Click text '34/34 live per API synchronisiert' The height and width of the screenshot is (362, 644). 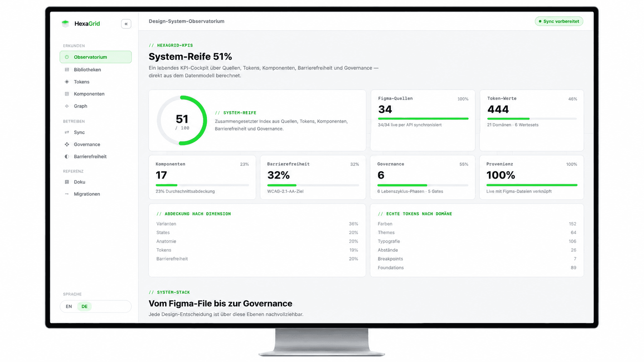[410, 125]
